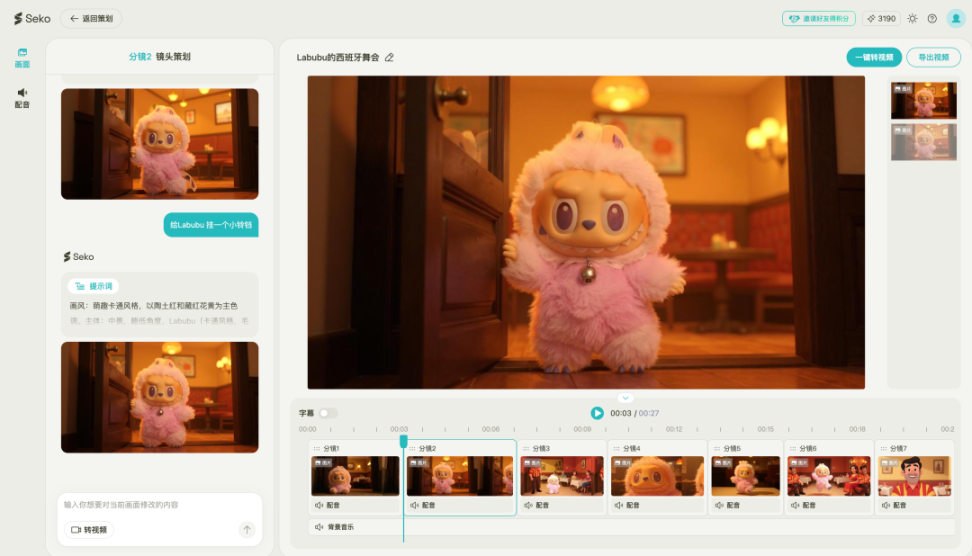Select the 分镜7 clip thumbnail in timeline

913,476
